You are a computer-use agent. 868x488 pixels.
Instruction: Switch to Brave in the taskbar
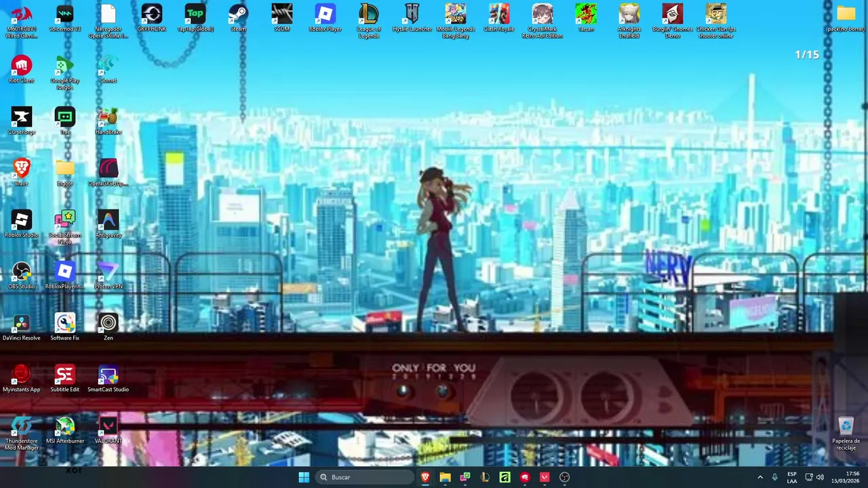coord(425,477)
